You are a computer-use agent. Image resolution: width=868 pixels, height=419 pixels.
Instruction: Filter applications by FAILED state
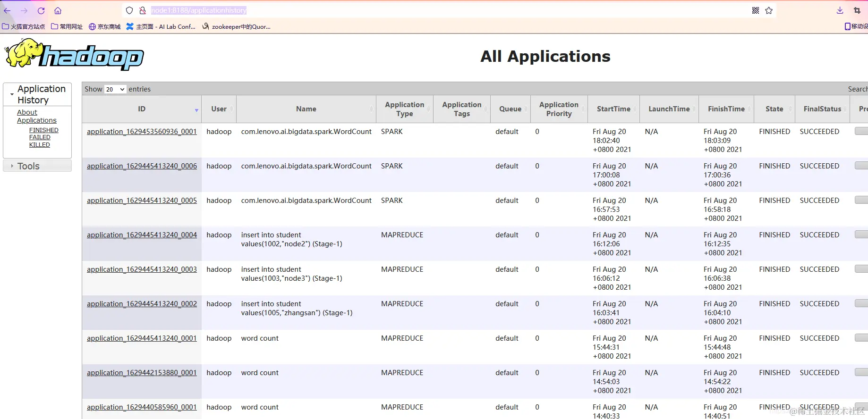point(40,137)
